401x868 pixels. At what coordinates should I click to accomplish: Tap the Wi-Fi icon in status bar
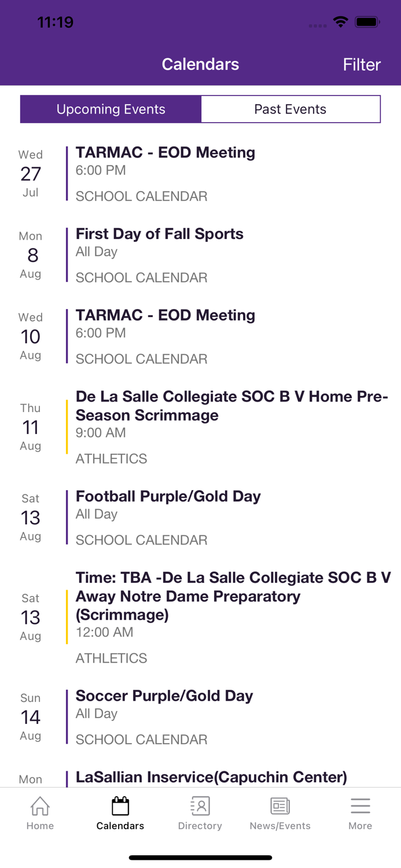[340, 21]
